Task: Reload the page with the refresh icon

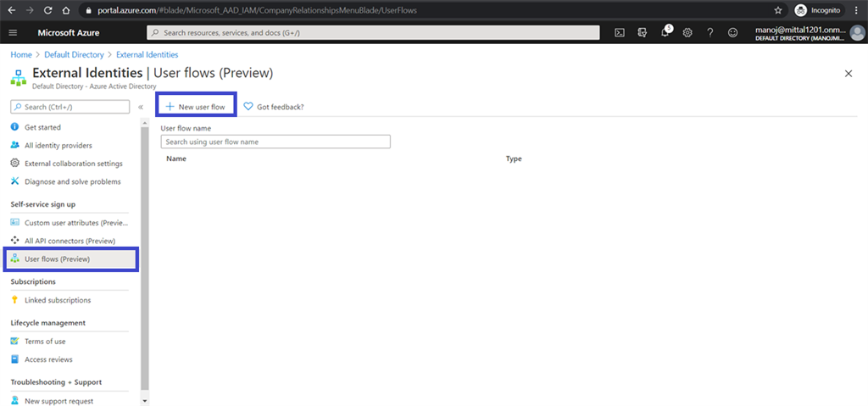Action: click(47, 10)
